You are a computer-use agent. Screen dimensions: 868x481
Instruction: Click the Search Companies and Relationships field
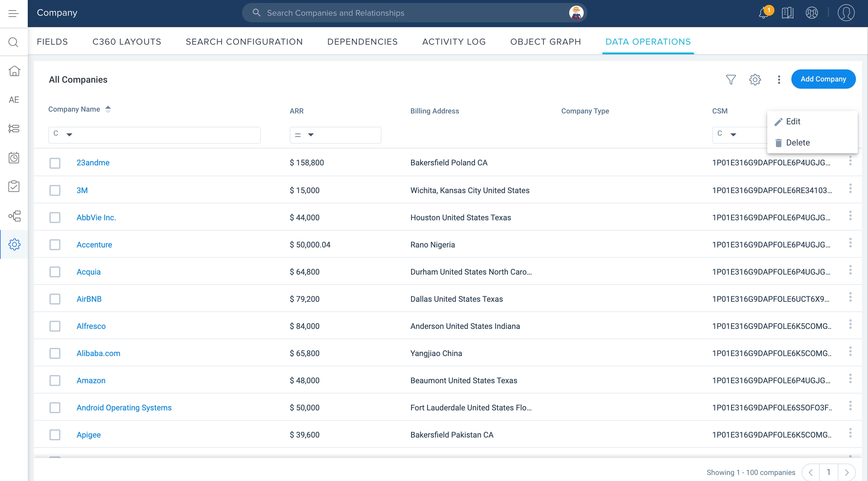[x=414, y=13]
